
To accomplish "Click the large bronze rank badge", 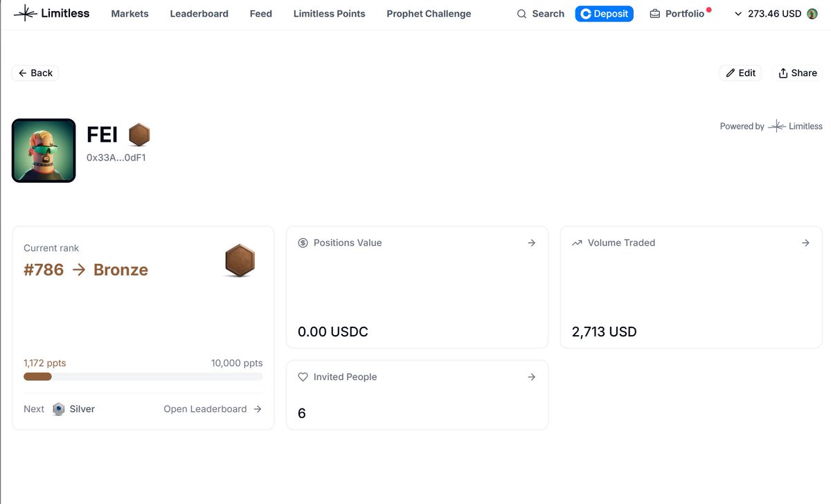I will click(240, 261).
